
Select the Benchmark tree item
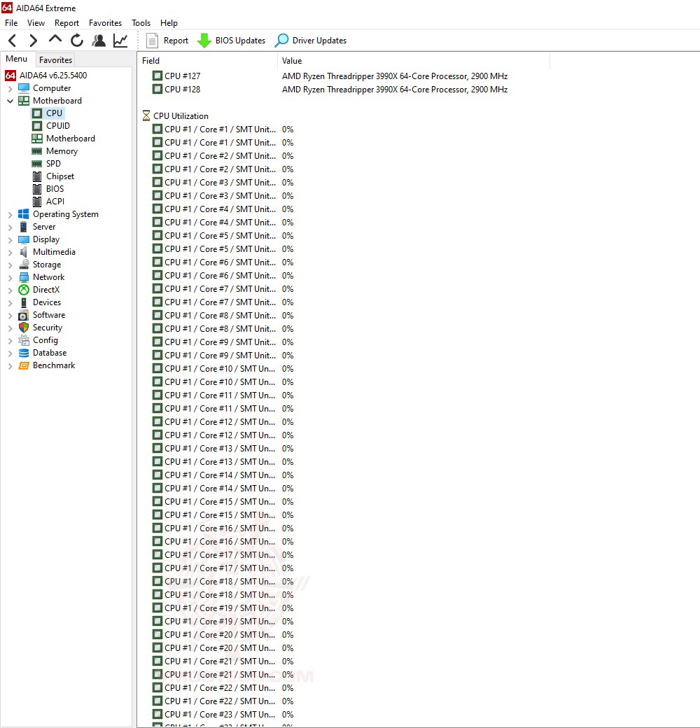tap(54, 365)
